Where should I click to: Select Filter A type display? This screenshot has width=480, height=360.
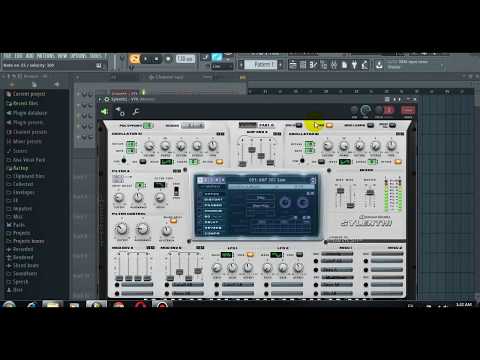click(160, 185)
